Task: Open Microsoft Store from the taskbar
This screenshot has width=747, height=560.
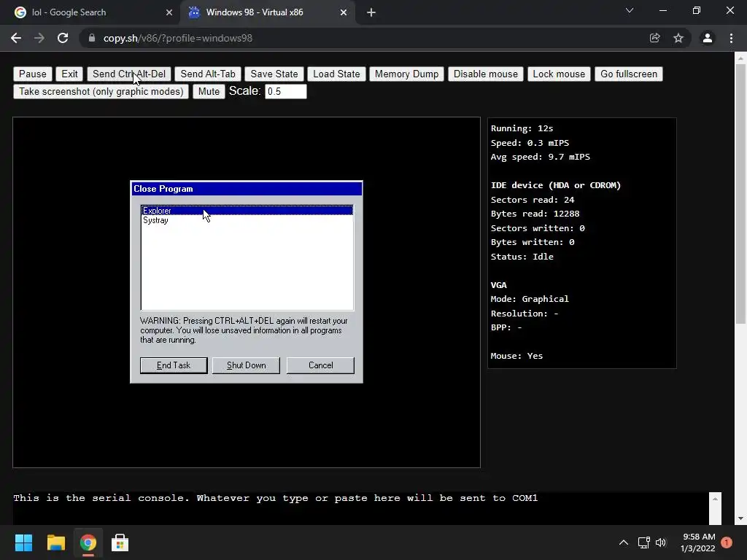Action: [120, 542]
